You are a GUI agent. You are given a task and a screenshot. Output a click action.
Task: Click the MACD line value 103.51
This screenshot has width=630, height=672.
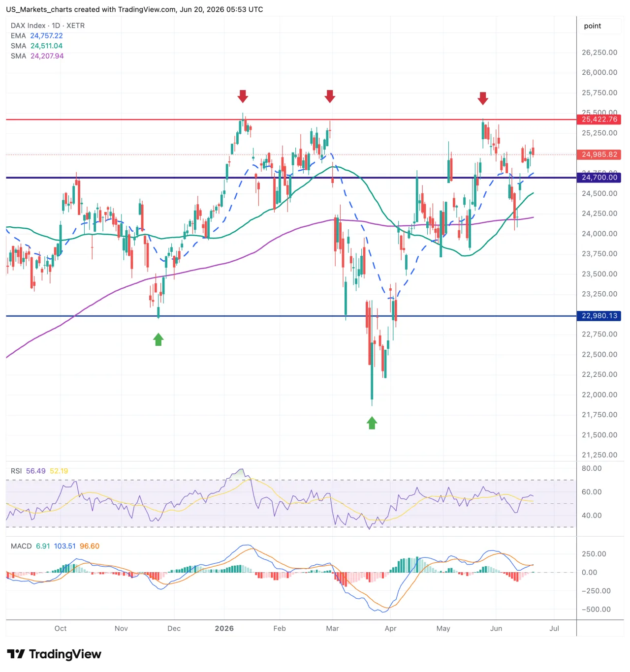(65, 546)
